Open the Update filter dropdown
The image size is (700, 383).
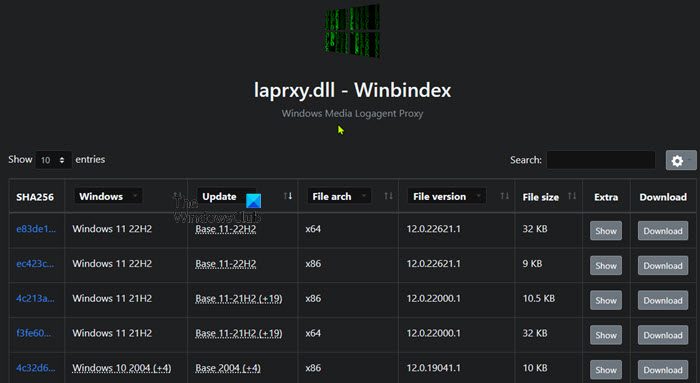(x=226, y=196)
